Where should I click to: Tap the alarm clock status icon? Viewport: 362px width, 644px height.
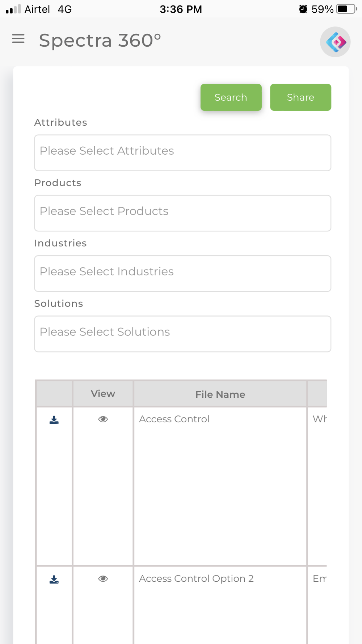303,9
